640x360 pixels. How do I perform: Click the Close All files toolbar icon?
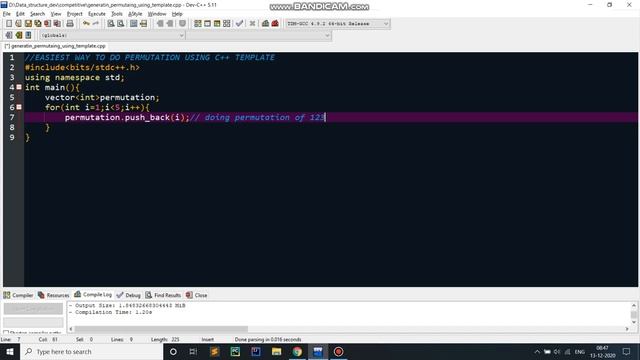point(57,24)
